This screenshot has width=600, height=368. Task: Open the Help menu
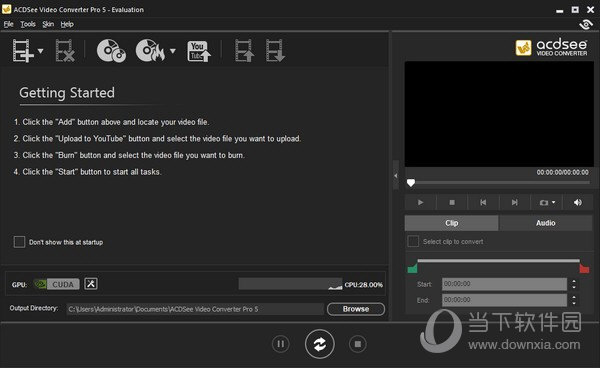coord(67,24)
